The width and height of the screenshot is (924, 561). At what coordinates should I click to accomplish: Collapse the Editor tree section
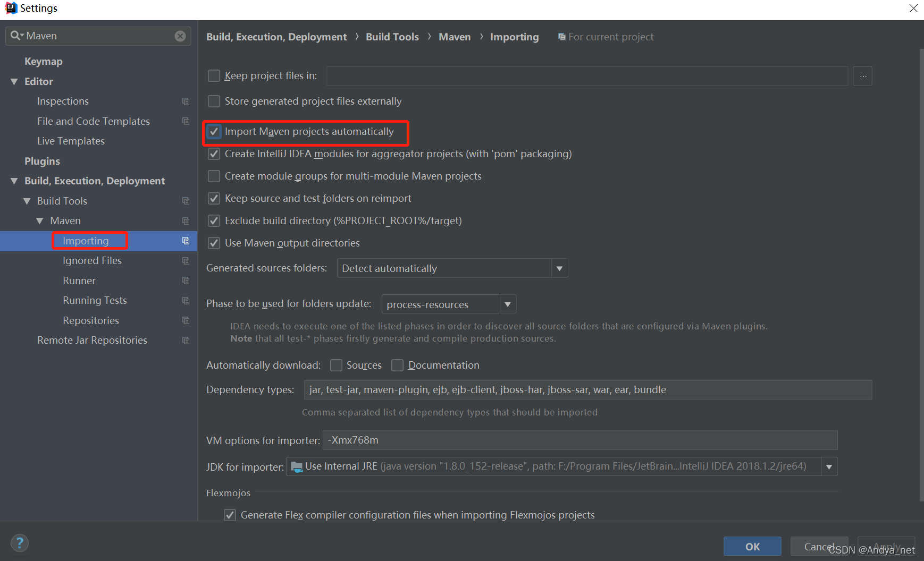(x=14, y=82)
